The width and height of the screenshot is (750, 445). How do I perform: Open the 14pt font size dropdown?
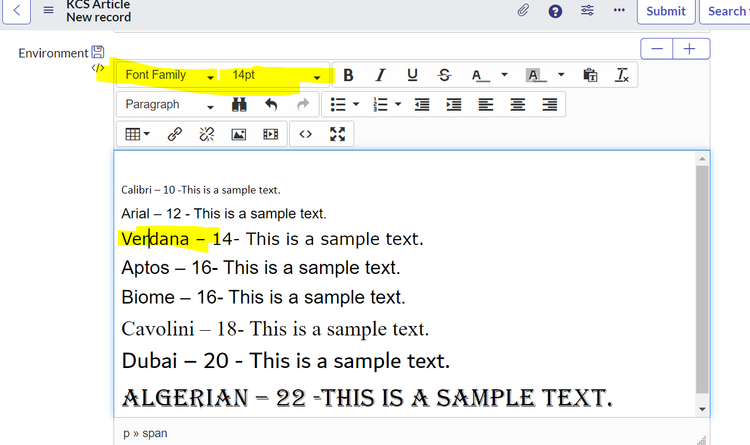coord(275,75)
